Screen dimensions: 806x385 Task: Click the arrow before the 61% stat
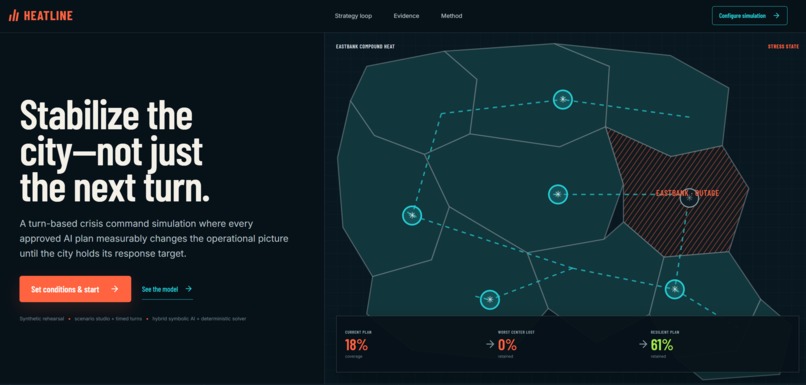tap(643, 344)
